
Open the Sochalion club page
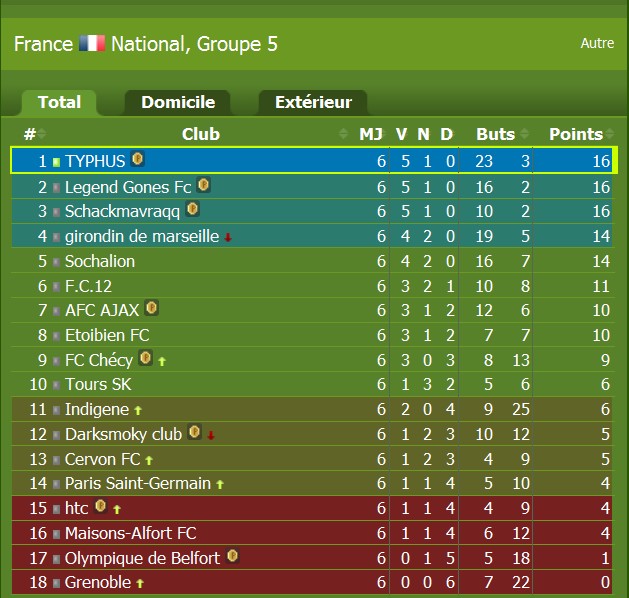[100, 261]
